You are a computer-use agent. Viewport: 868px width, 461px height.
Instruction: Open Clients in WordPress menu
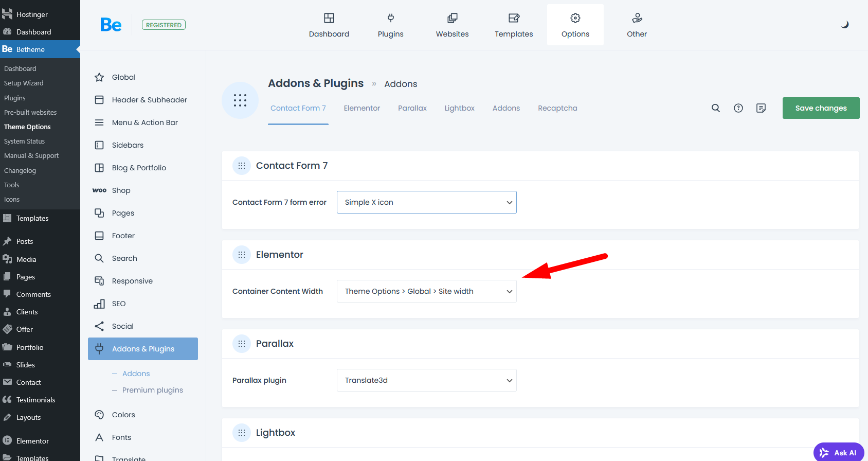click(40, 312)
